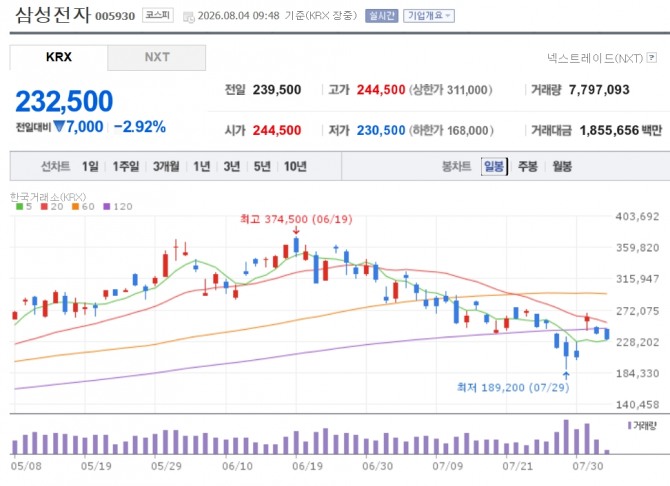This screenshot has width=670, height=486.
Task: Click the purple 120-day moving average legend
Action: tap(118, 206)
